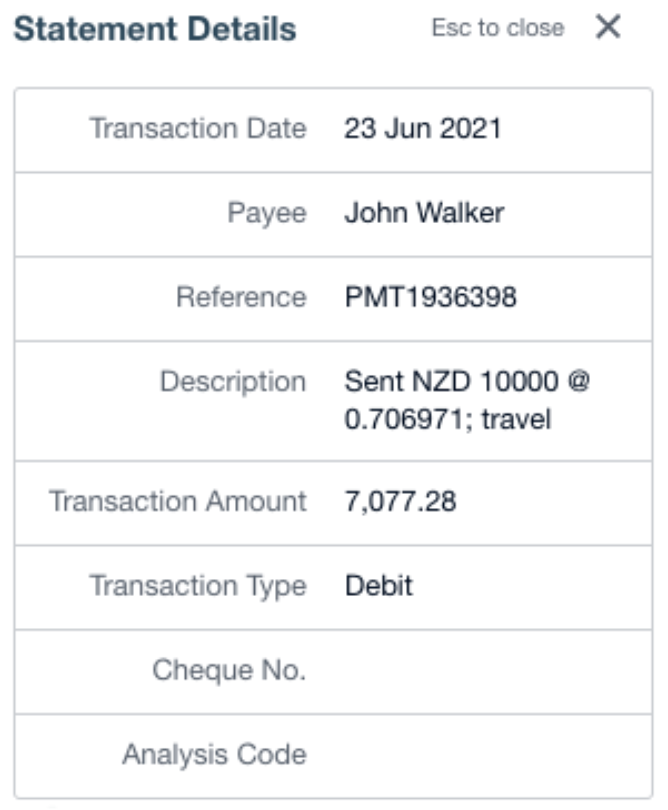Select the Cheque No. label
668x810 pixels.
coord(229,670)
